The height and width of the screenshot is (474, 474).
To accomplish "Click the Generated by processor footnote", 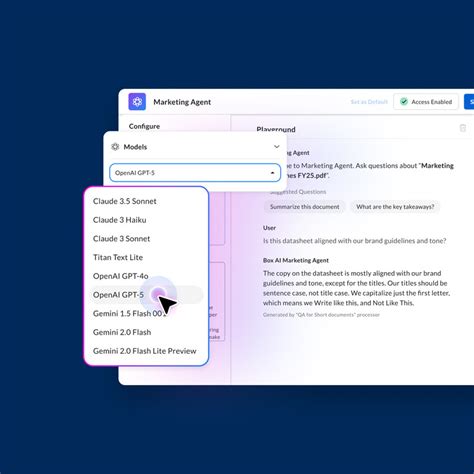I will point(321,315).
